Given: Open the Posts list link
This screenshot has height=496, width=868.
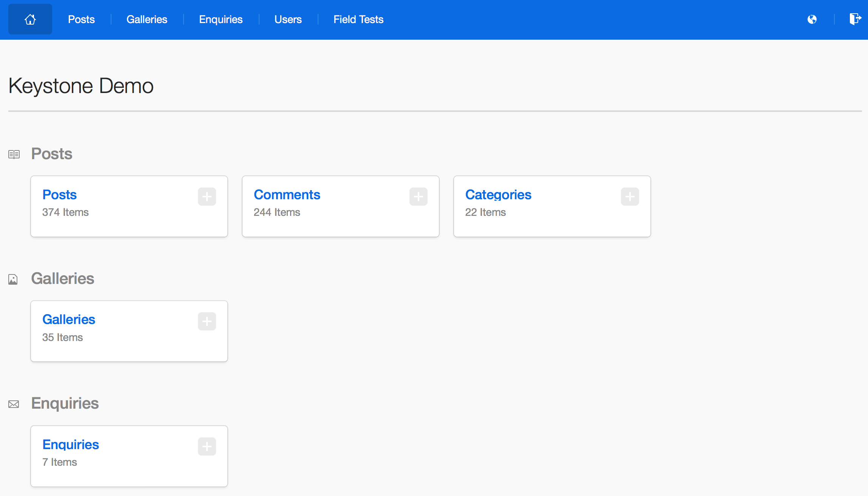Looking at the screenshot, I should click(x=59, y=195).
